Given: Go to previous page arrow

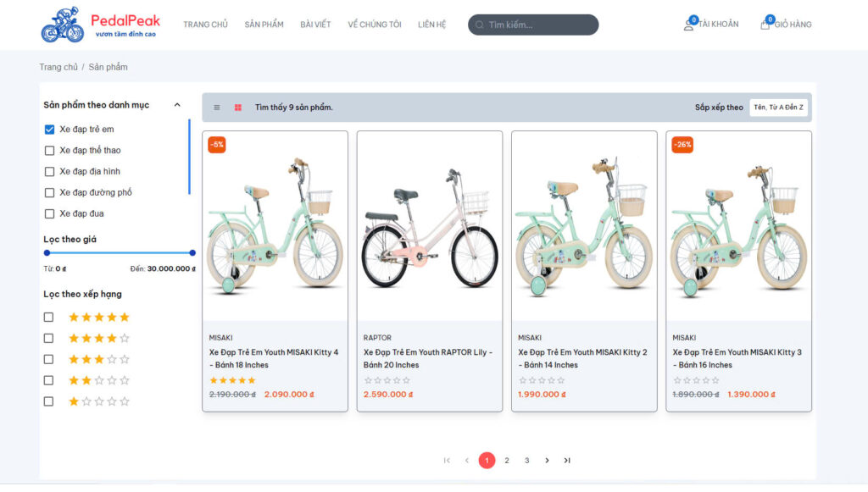Looking at the screenshot, I should 467,461.
